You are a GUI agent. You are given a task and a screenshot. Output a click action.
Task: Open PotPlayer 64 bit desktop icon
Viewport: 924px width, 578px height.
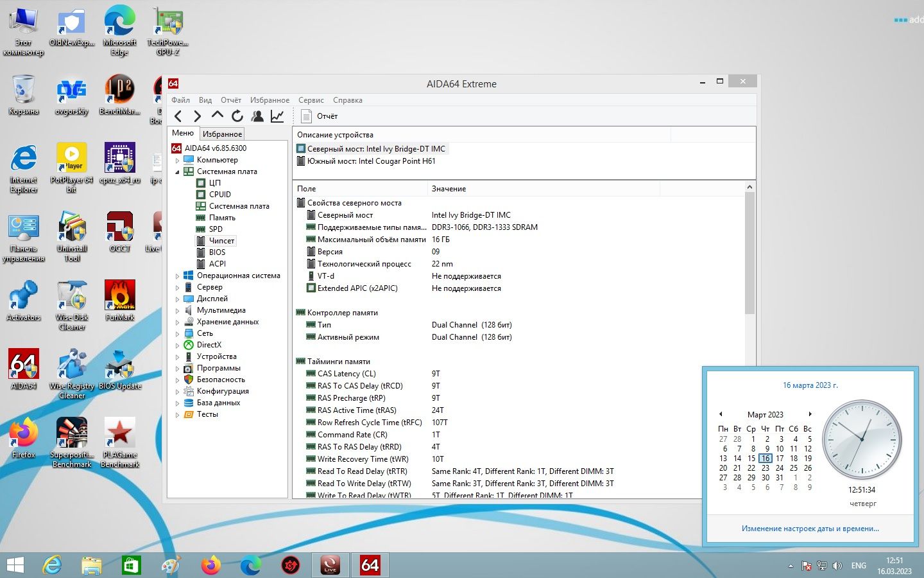click(72, 168)
